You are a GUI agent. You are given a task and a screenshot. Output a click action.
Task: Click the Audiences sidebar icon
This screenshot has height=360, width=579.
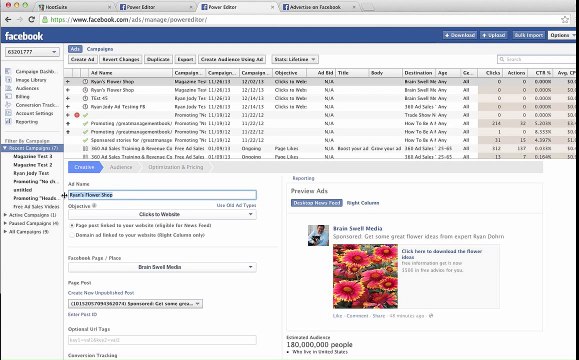point(8,88)
